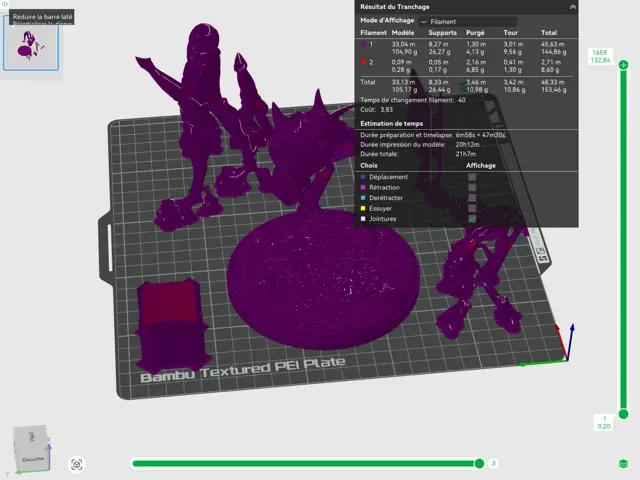Click the camera focus view icon

(x=76, y=464)
